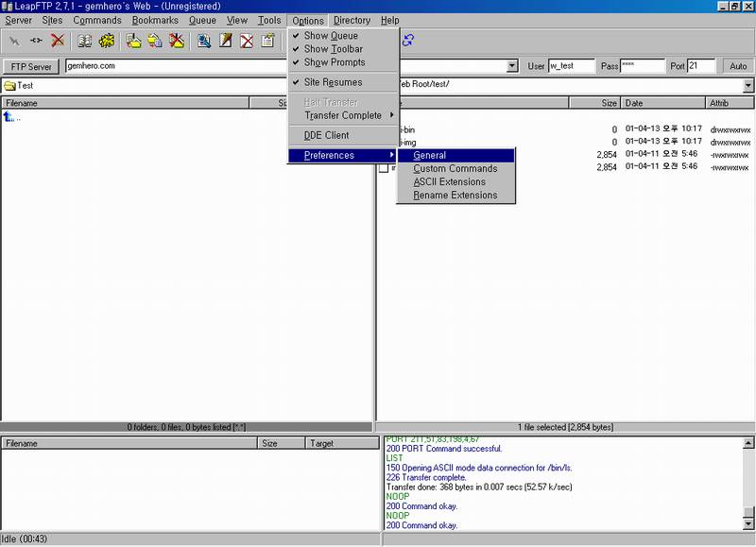Click the folder with down arrow icon
The height and width of the screenshot is (547, 756).
tap(133, 41)
